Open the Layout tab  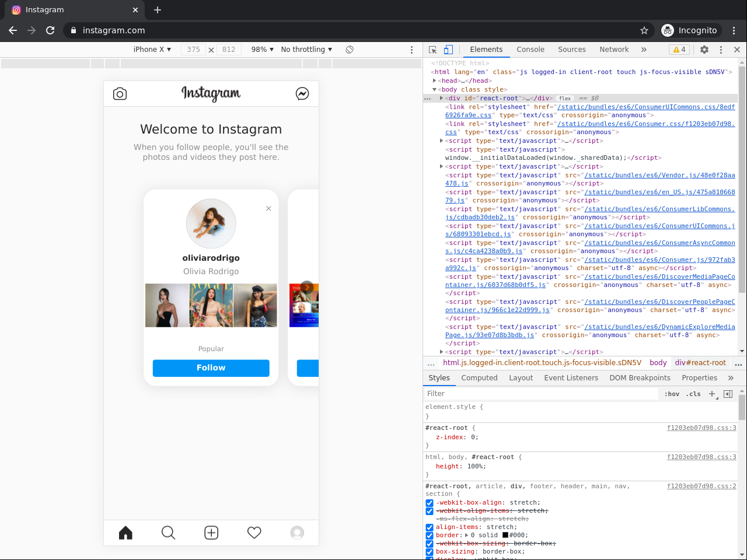[x=521, y=378]
